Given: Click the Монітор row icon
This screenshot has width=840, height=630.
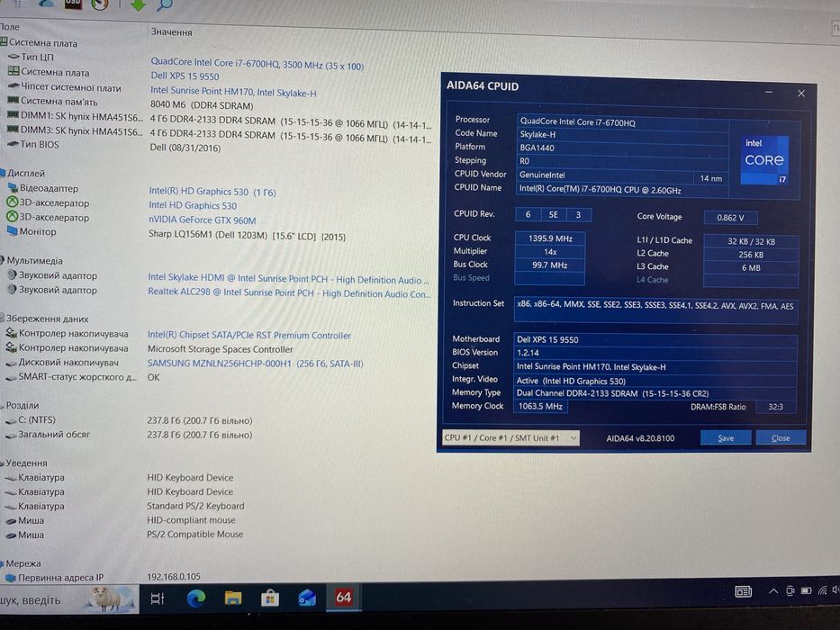Looking at the screenshot, I should tap(13, 231).
